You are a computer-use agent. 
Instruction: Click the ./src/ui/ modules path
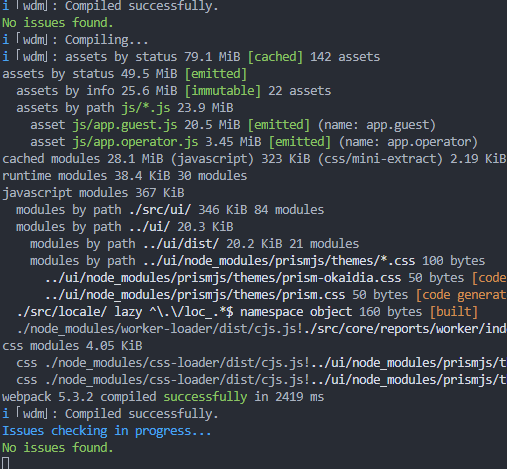(160, 210)
